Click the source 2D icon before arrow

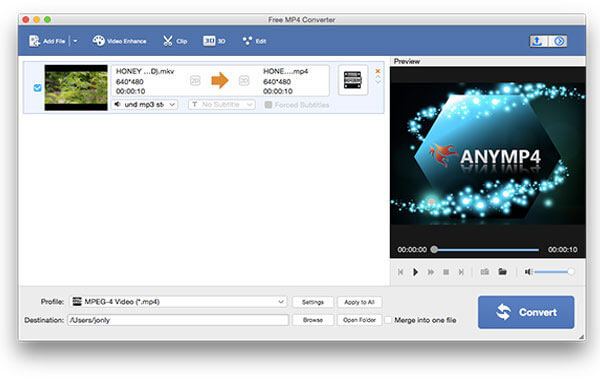(x=195, y=80)
